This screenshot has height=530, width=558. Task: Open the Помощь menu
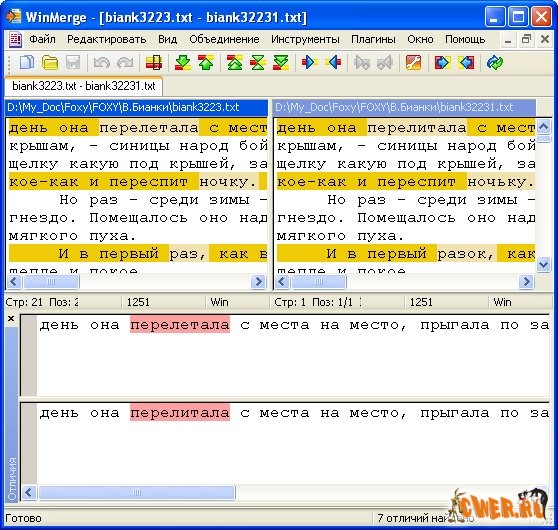tap(465, 39)
